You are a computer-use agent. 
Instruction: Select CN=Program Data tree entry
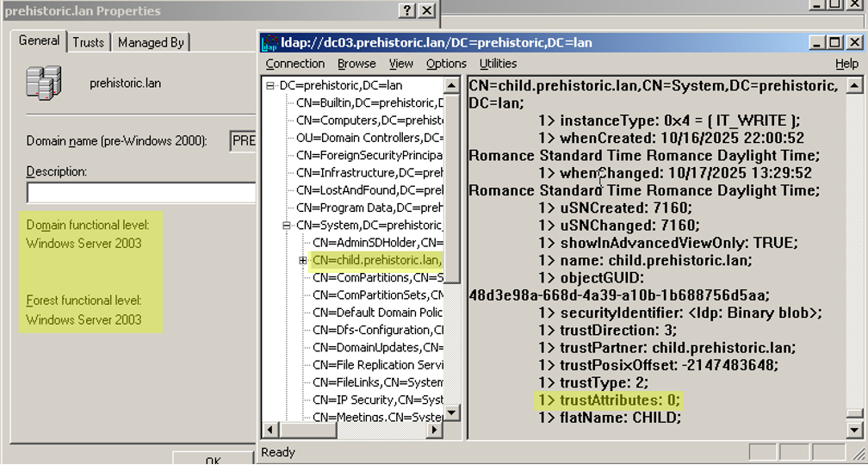pos(369,208)
